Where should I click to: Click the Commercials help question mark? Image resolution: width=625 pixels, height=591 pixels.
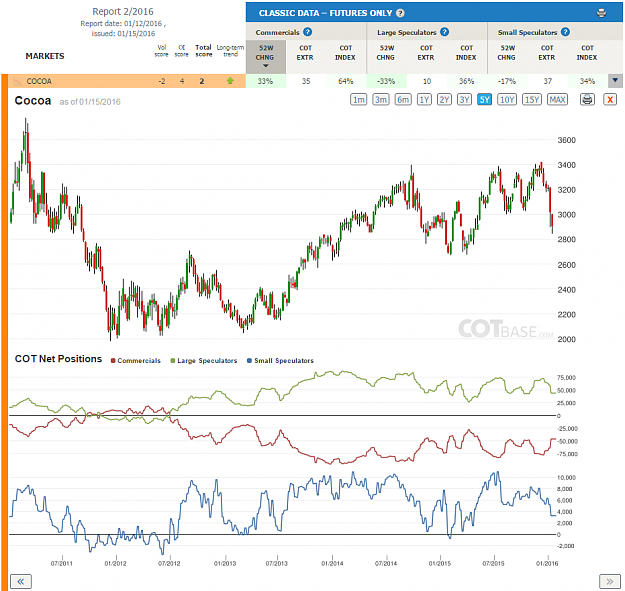(x=307, y=32)
